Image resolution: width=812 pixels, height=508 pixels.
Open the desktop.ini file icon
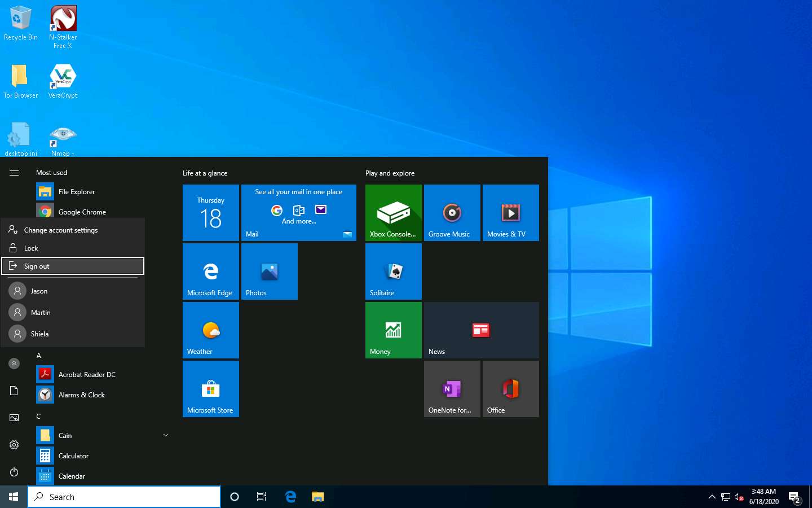pyautogui.click(x=20, y=140)
